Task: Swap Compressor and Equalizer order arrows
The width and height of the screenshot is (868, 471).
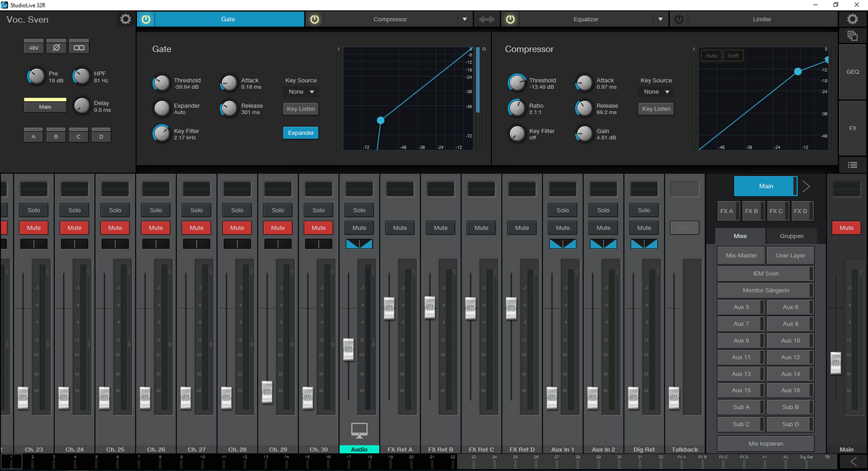Action: [487, 20]
